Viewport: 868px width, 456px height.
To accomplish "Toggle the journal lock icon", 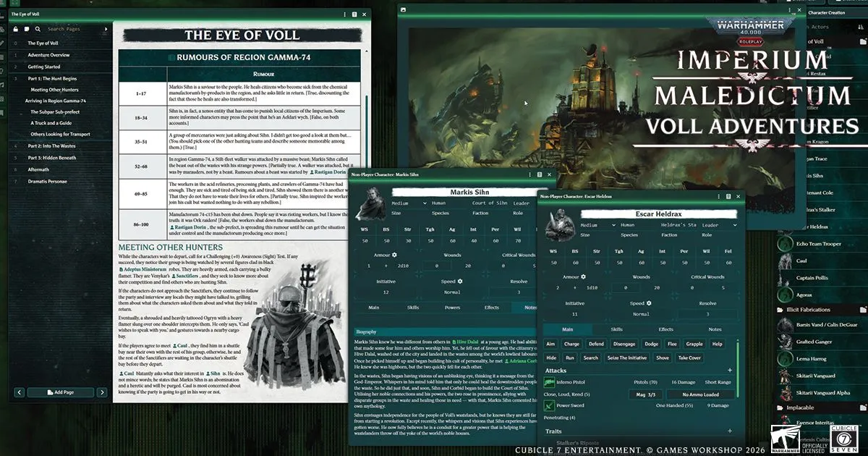I will point(15,29).
